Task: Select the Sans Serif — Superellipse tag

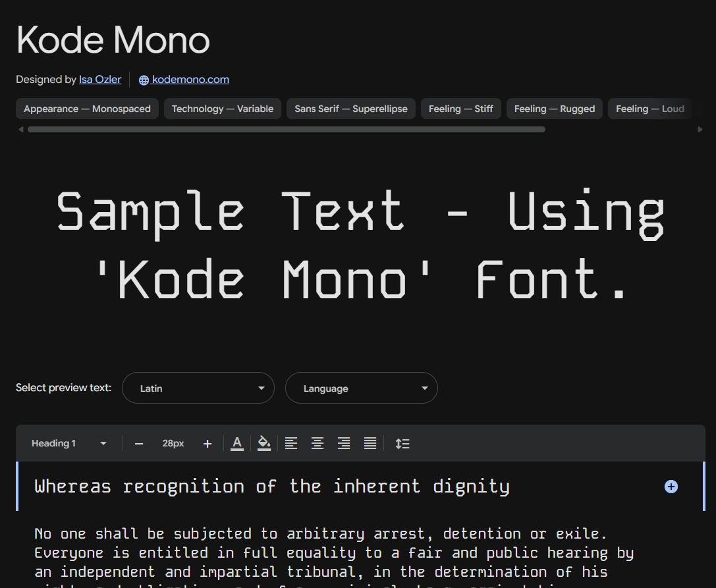Action: [350, 109]
